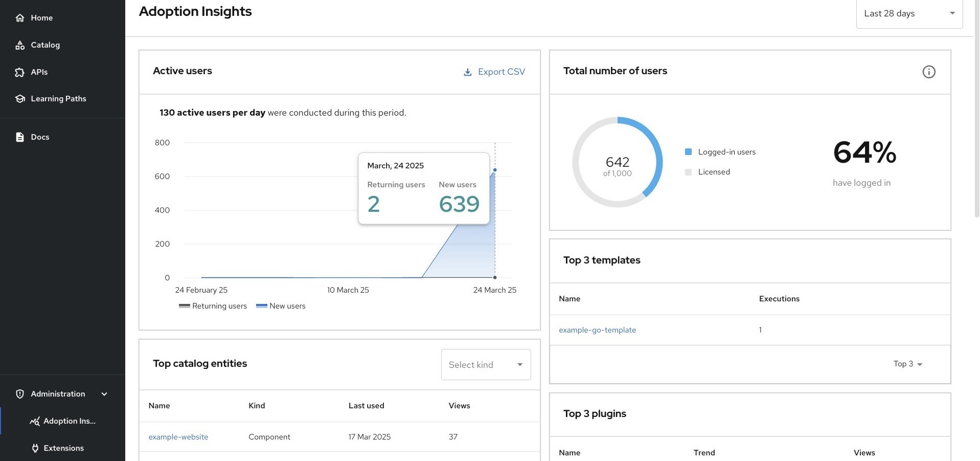This screenshot has width=980, height=461.
Task: Open APIs using its sidebar icon
Action: [x=19, y=72]
